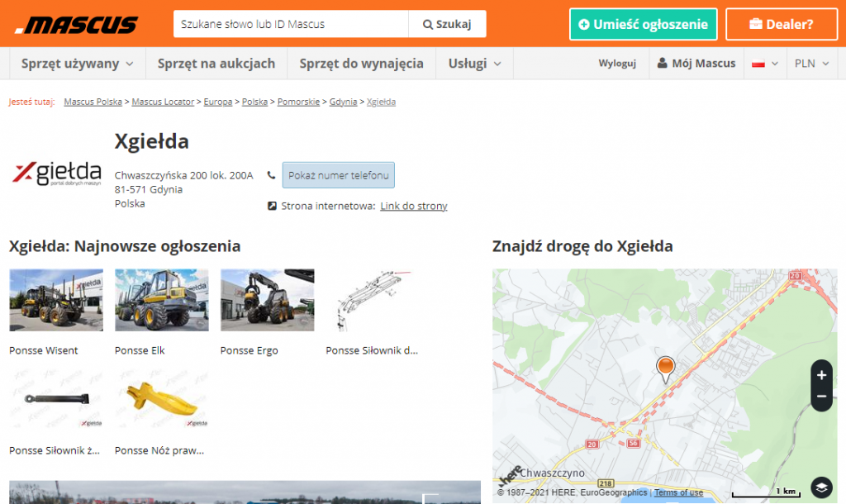This screenshot has width=846, height=504.
Task: Open Link do strony website link
Action: [x=414, y=206]
